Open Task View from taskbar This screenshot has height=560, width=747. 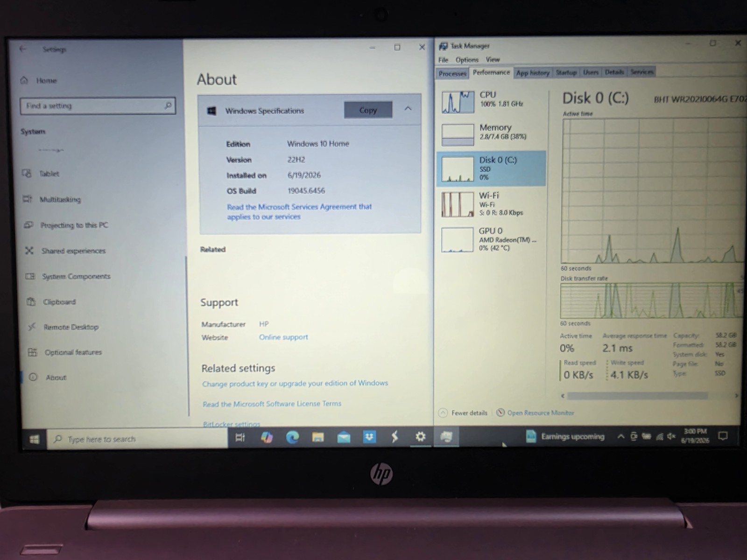tap(240, 438)
